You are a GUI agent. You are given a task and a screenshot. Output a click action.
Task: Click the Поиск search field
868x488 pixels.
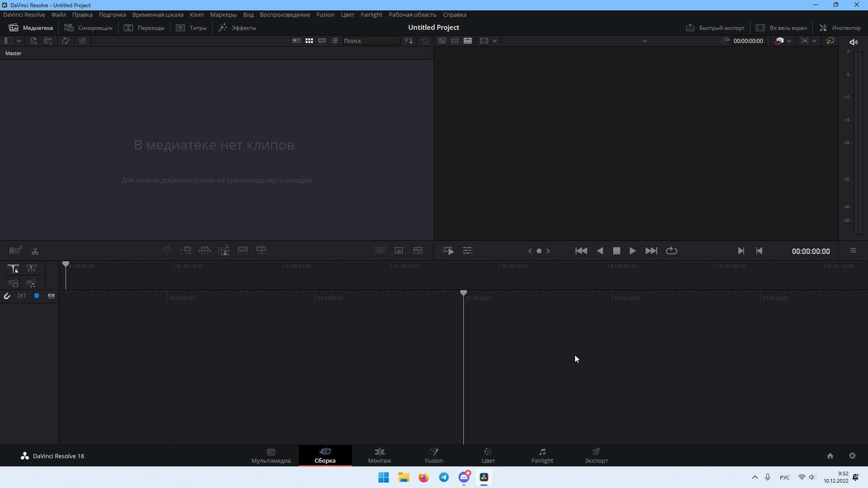tap(371, 41)
